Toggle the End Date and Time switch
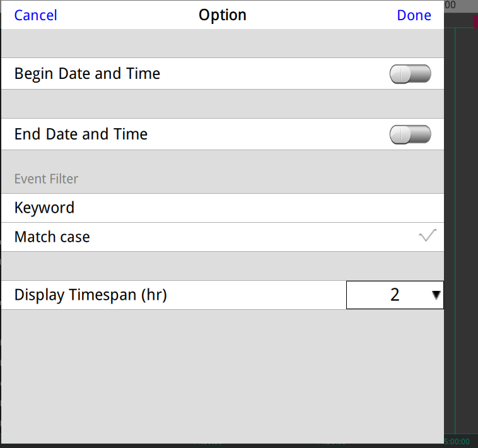The width and height of the screenshot is (478, 448). pyautogui.click(x=410, y=134)
